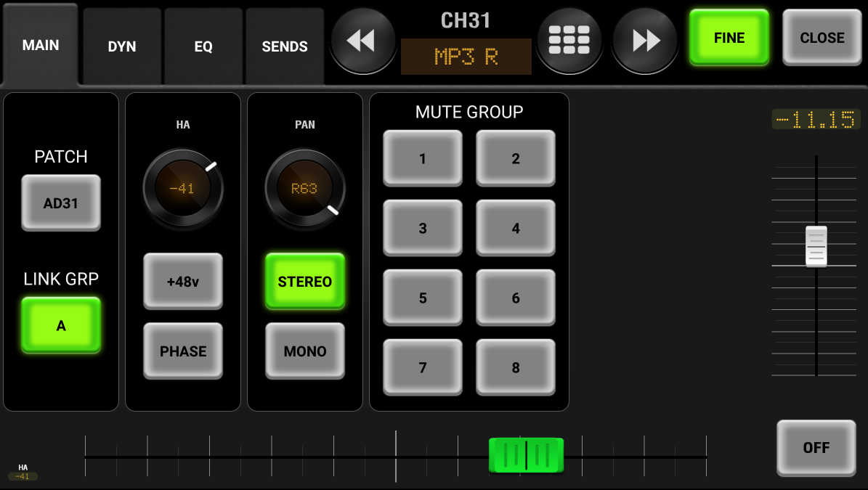
Task: Toggle the PHASE invert button
Action: (183, 351)
